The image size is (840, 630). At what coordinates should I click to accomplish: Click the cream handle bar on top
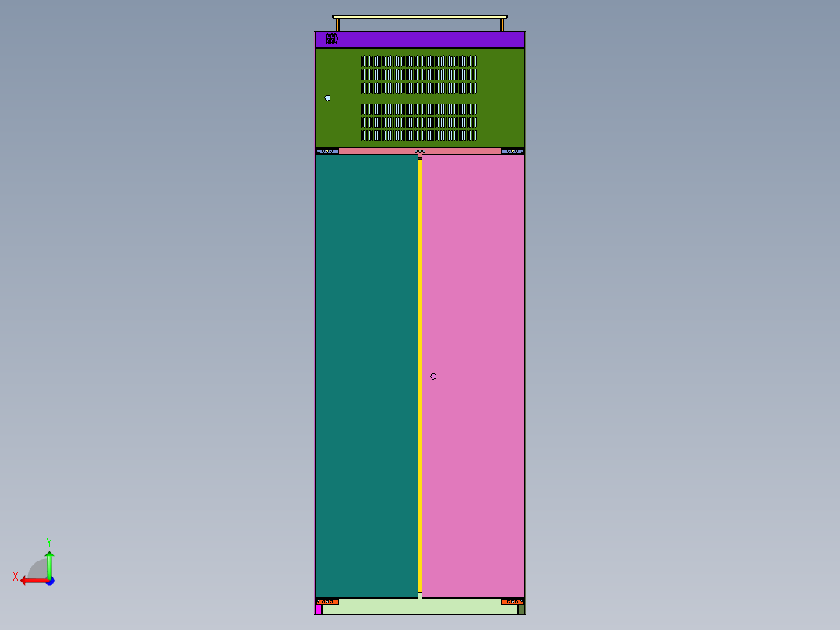pyautogui.click(x=420, y=16)
